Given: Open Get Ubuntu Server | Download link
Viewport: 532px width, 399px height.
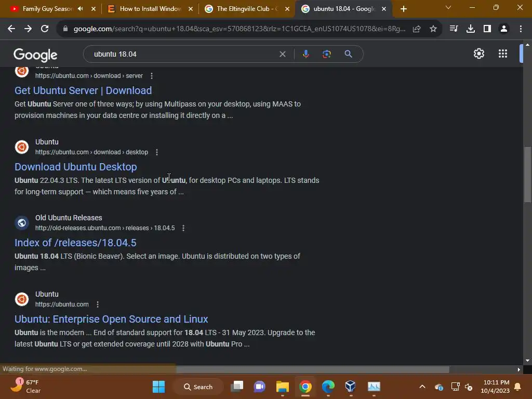Looking at the screenshot, I should (x=83, y=90).
